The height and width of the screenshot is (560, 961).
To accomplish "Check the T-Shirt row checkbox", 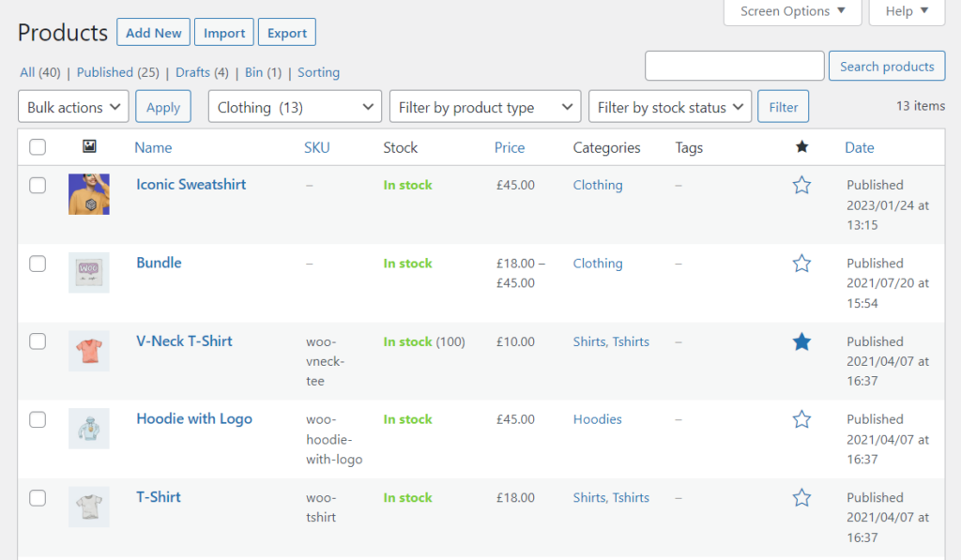I will click(x=37, y=498).
